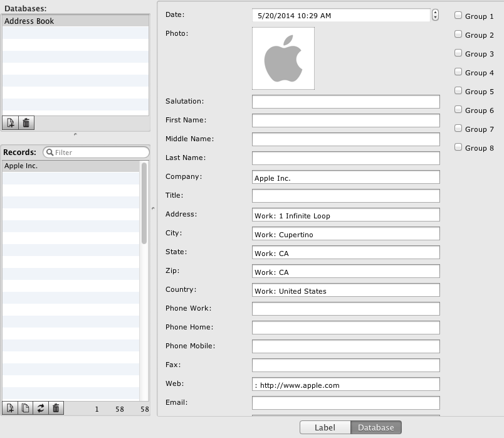Click the Apple logo photo thumbnail

(283, 58)
